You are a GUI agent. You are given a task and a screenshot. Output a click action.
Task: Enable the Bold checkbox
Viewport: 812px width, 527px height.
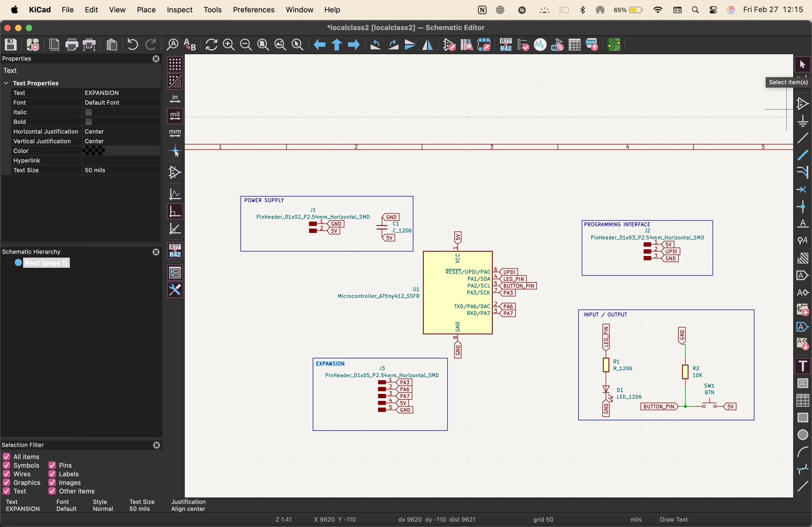(89, 122)
